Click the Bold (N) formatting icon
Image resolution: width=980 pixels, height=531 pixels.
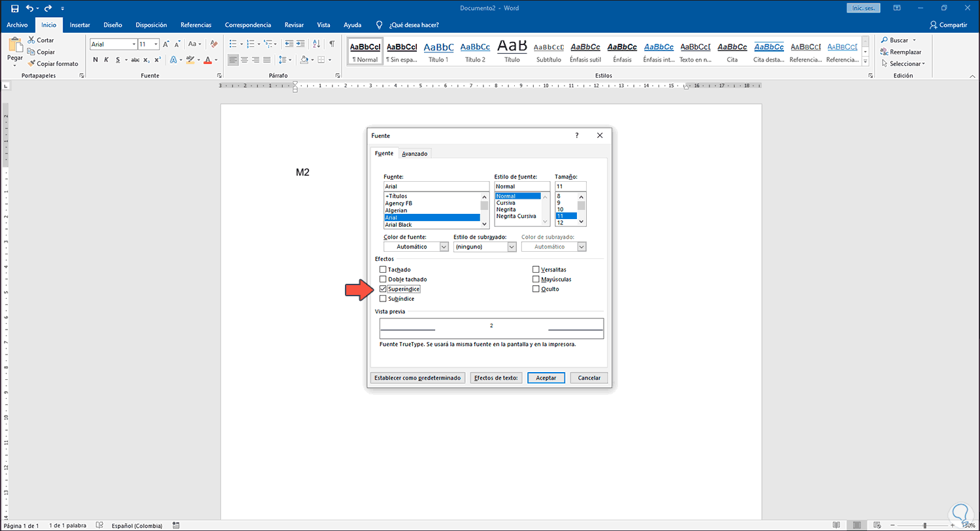[95, 60]
